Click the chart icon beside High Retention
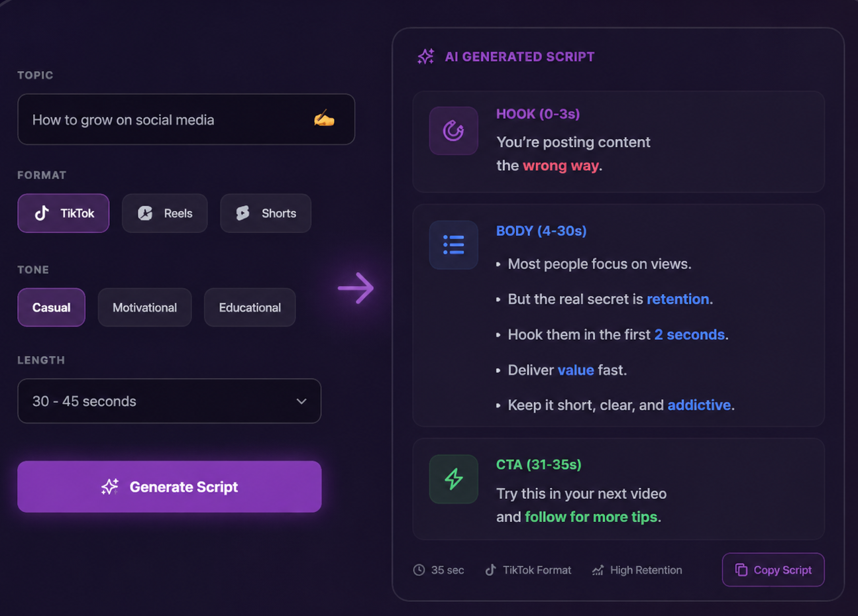 [598, 570]
